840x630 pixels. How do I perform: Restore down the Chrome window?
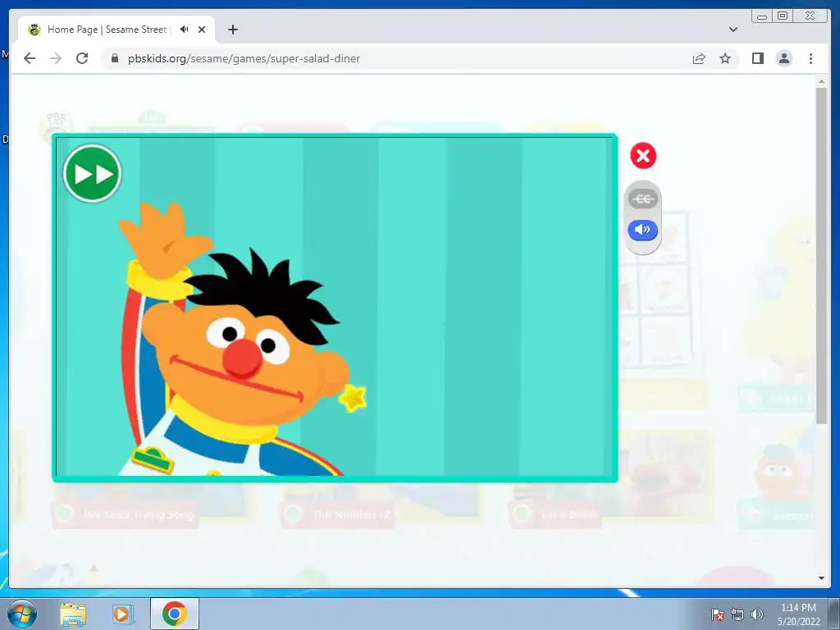783,16
